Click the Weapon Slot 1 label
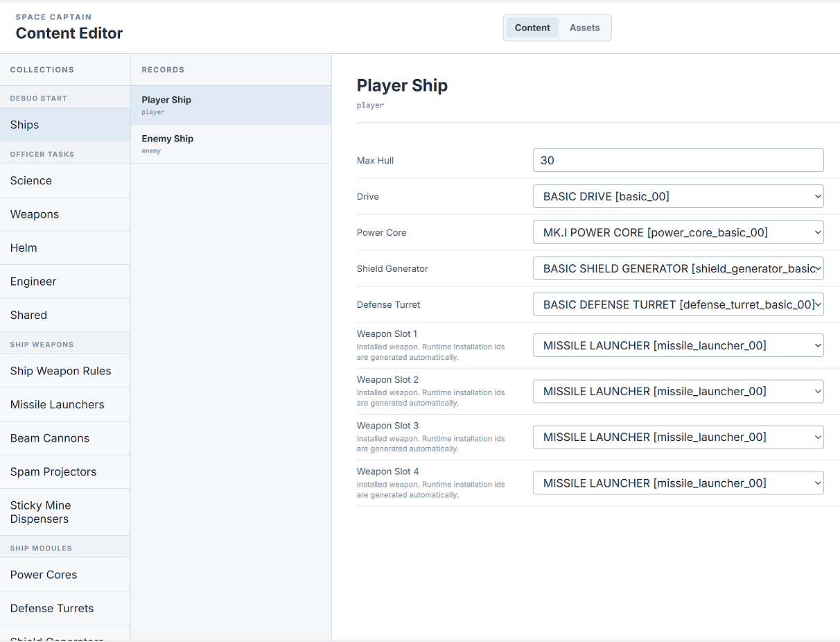 click(x=387, y=333)
